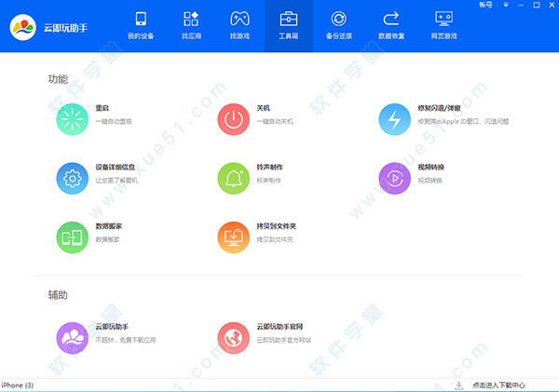Viewport: 559px width, 392px height.
Task: Switch to the 找应用 tab
Action: click(191, 26)
